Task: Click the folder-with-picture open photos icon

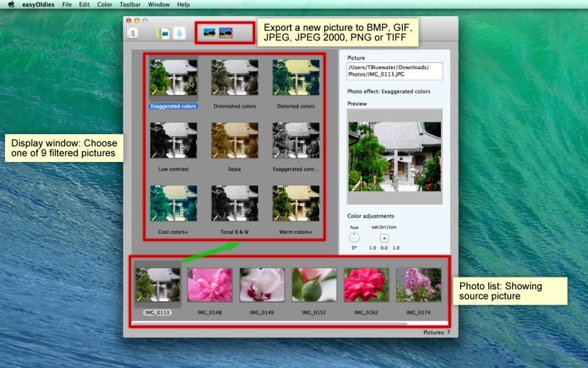Action: click(x=162, y=33)
